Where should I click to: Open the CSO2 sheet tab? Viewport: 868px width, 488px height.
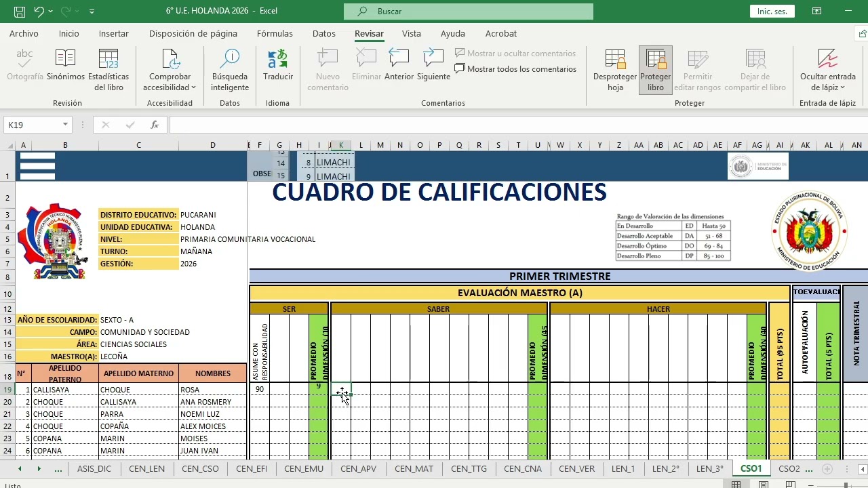pos(789,469)
